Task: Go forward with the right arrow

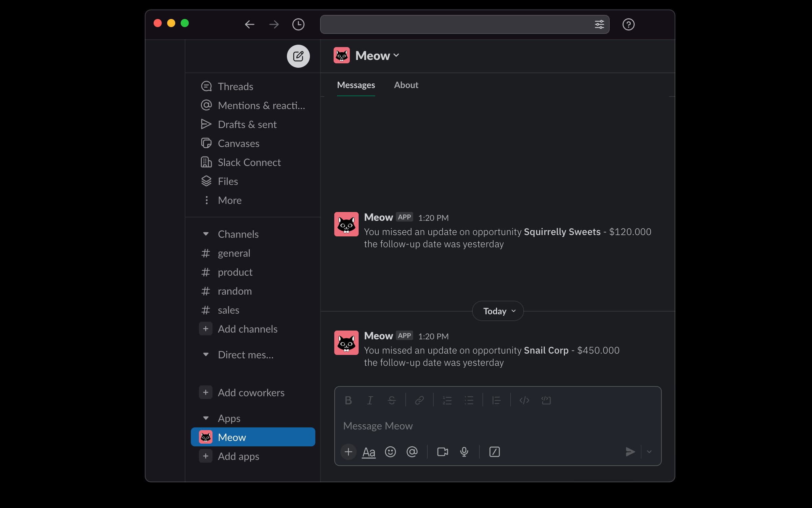Action: (274, 24)
